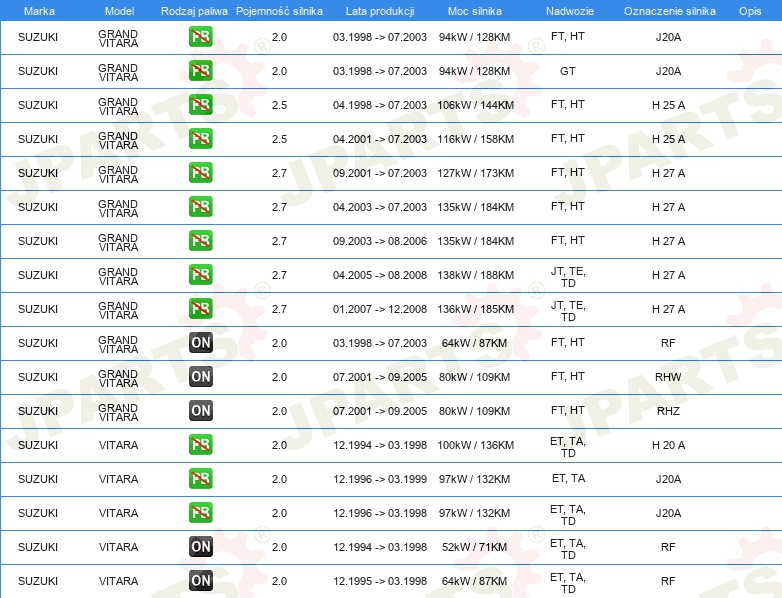The height and width of the screenshot is (598, 782).
Task: Click petrol icon in Vitara 12.1996 -> 03.1998 row
Action: [x=200, y=512]
